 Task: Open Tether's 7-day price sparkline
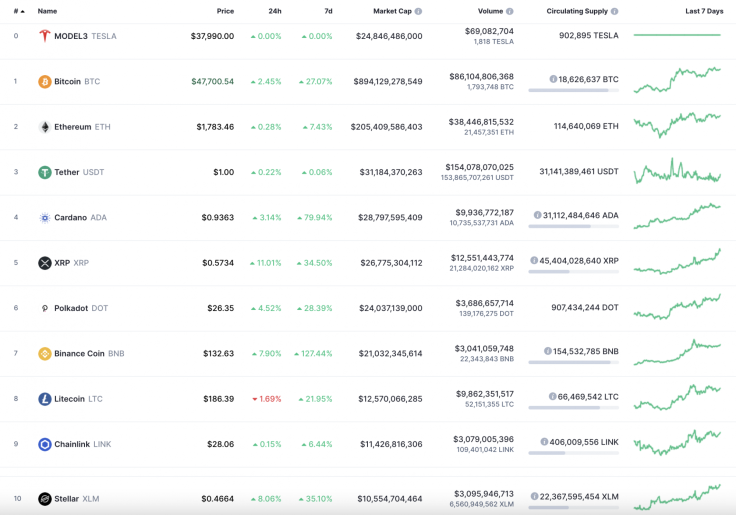(x=677, y=171)
